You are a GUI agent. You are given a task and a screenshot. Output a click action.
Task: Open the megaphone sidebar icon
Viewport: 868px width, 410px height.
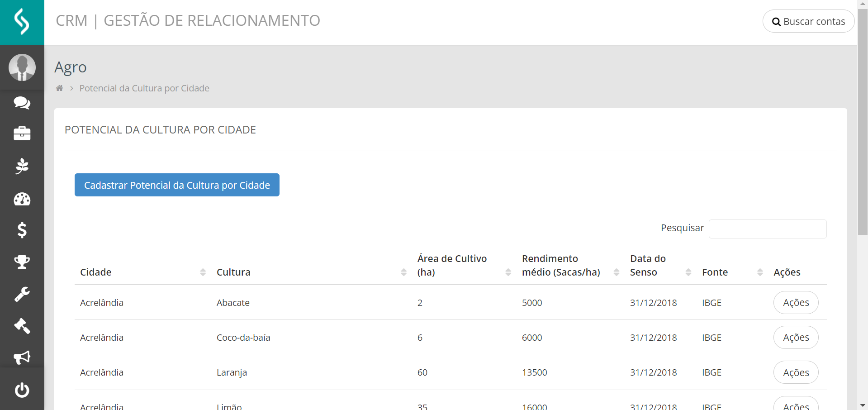tap(22, 358)
